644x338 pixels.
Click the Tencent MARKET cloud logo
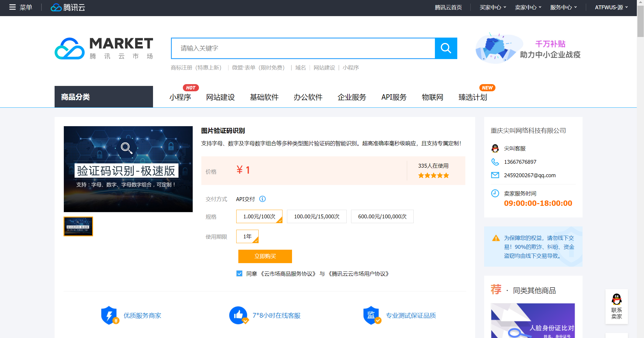[x=70, y=49]
